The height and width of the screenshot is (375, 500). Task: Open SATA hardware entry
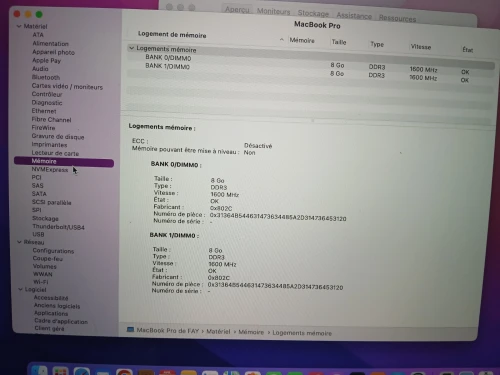coord(39,194)
